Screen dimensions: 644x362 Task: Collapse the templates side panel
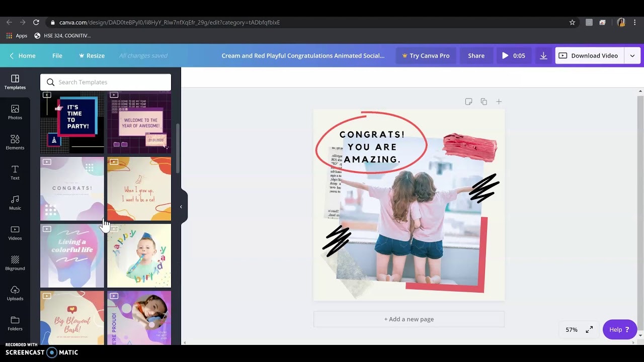[x=181, y=207]
